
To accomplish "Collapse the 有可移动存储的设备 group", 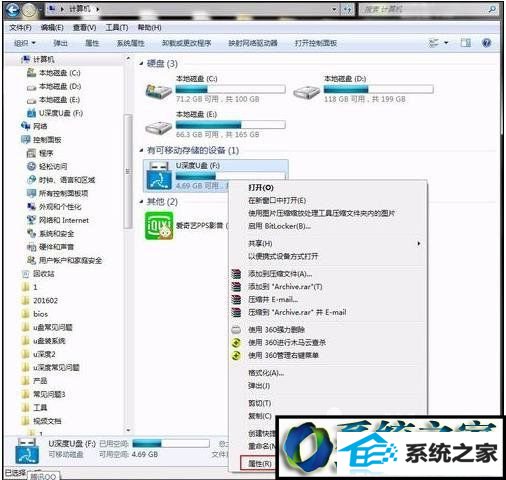I will [141, 150].
